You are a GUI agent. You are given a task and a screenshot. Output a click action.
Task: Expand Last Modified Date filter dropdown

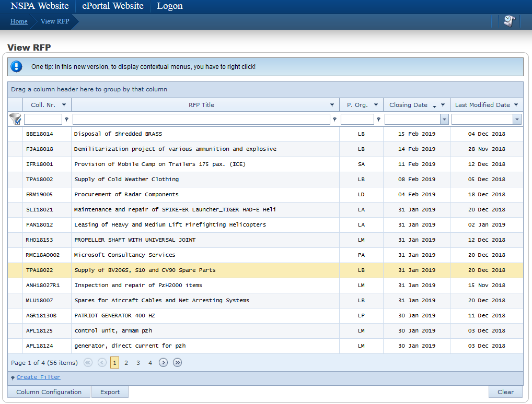(517, 120)
